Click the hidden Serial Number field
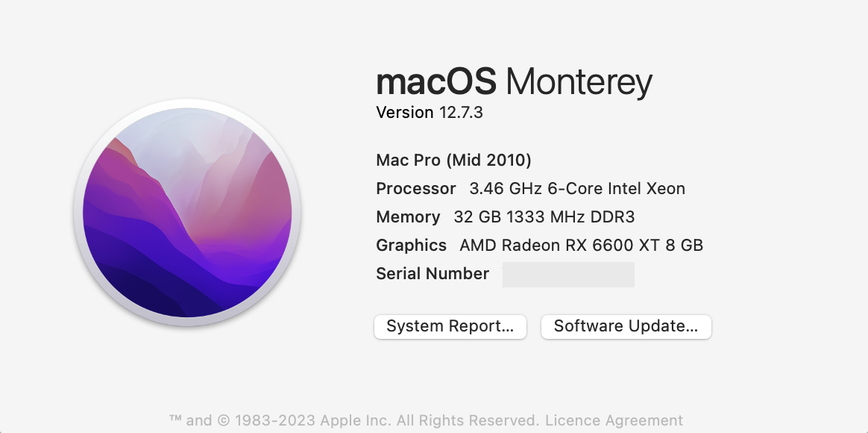Image resolution: width=868 pixels, height=433 pixels. [x=568, y=275]
